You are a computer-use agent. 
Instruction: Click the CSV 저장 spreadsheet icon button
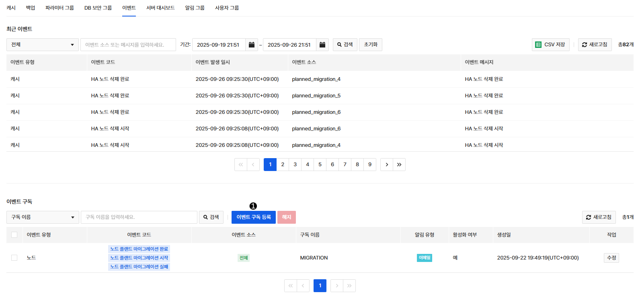(550, 45)
